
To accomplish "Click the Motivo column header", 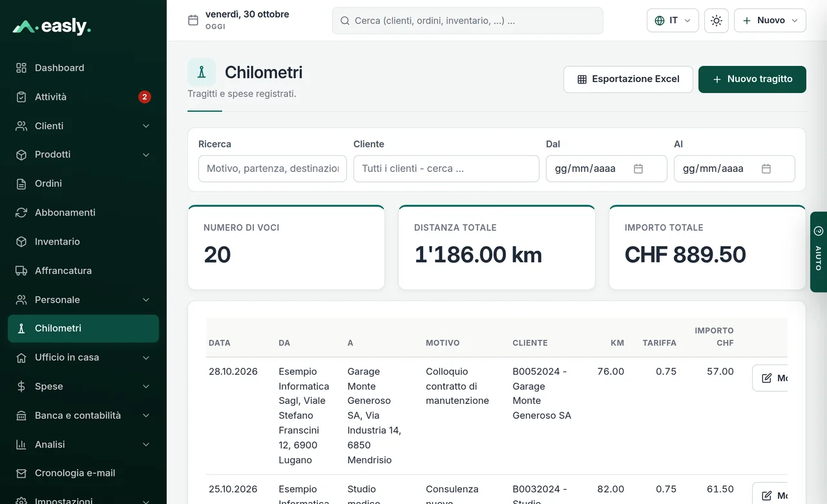I will 443,343.
